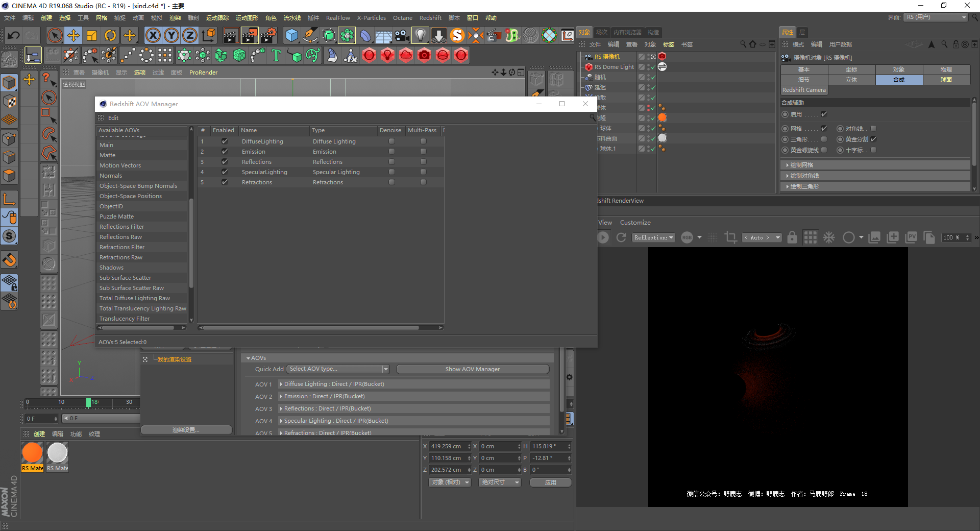Select the orange RS Material thumbnail
Image resolution: width=980 pixels, height=531 pixels.
point(32,452)
